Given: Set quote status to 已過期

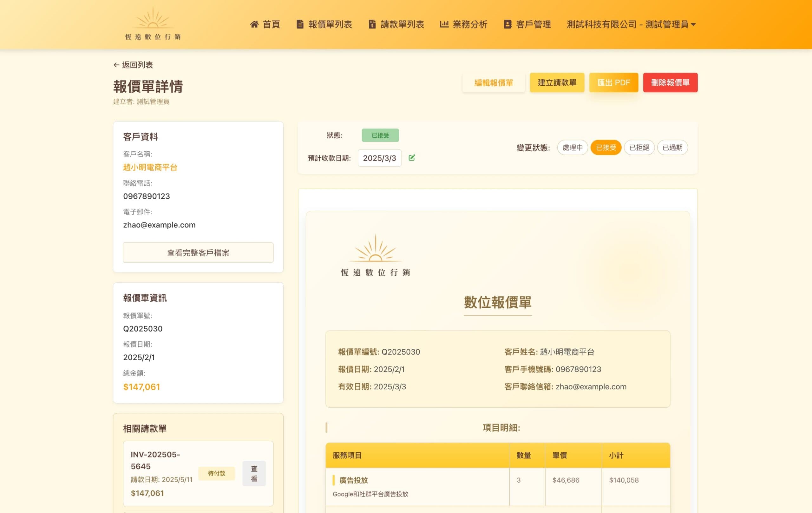Looking at the screenshot, I should 672,148.
